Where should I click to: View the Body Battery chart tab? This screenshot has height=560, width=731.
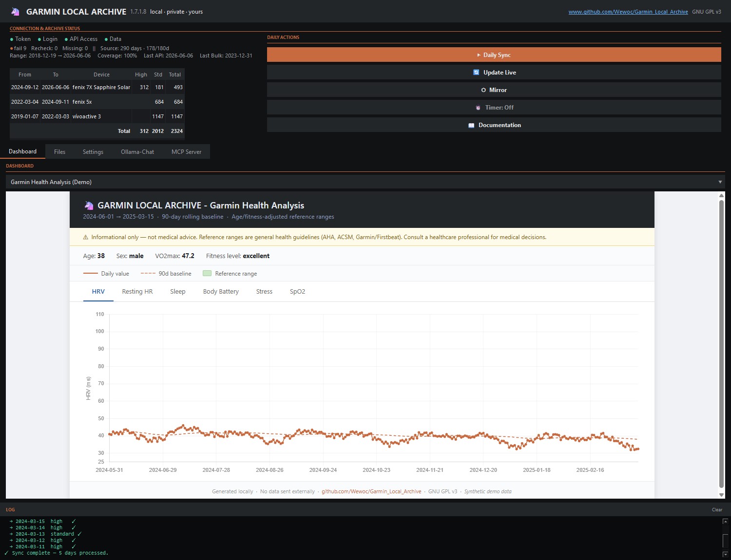coord(221,292)
